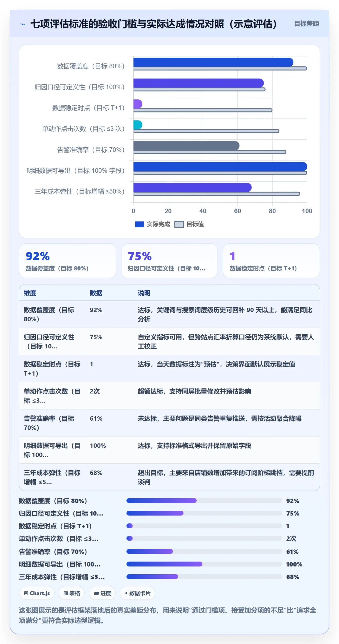The width and height of the screenshot is (339, 644).
Task: Click the lightning icon beside the title
Action: pos(23,24)
